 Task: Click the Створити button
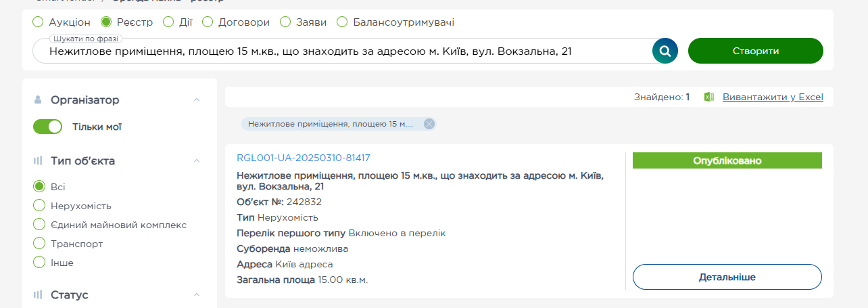pos(756,51)
